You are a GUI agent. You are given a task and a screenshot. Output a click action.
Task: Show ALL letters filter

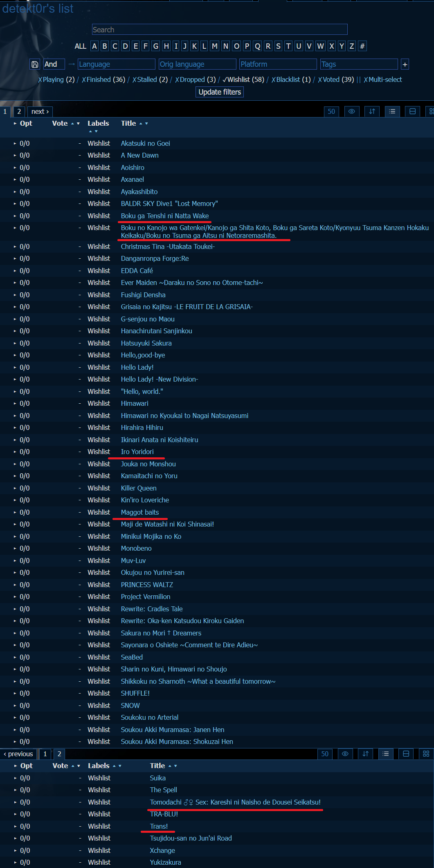(80, 46)
